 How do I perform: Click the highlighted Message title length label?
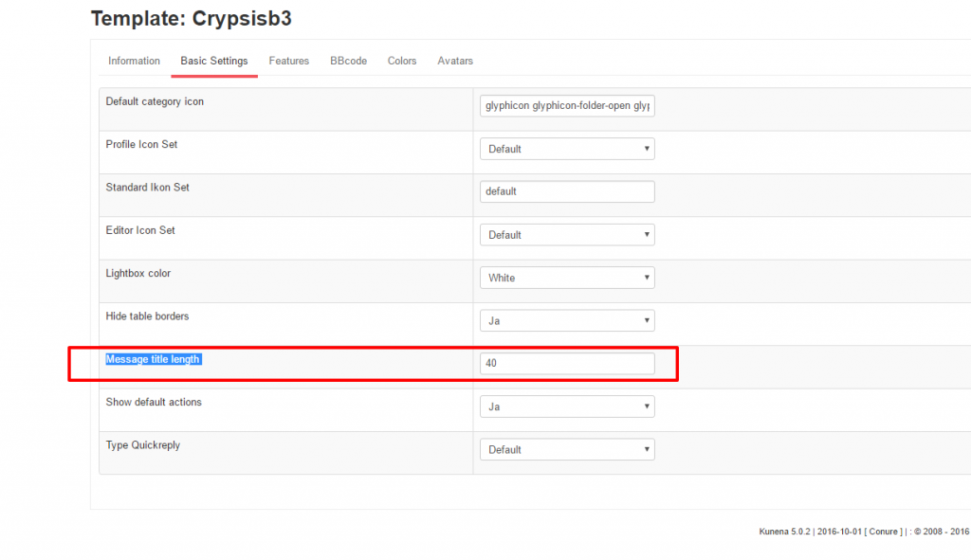[x=153, y=359]
